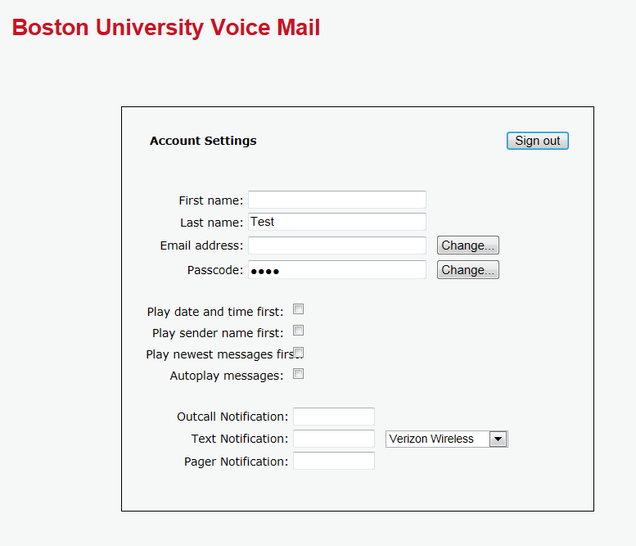The image size is (636, 546).
Task: Click the Outcall Notification input field
Action: click(x=334, y=416)
